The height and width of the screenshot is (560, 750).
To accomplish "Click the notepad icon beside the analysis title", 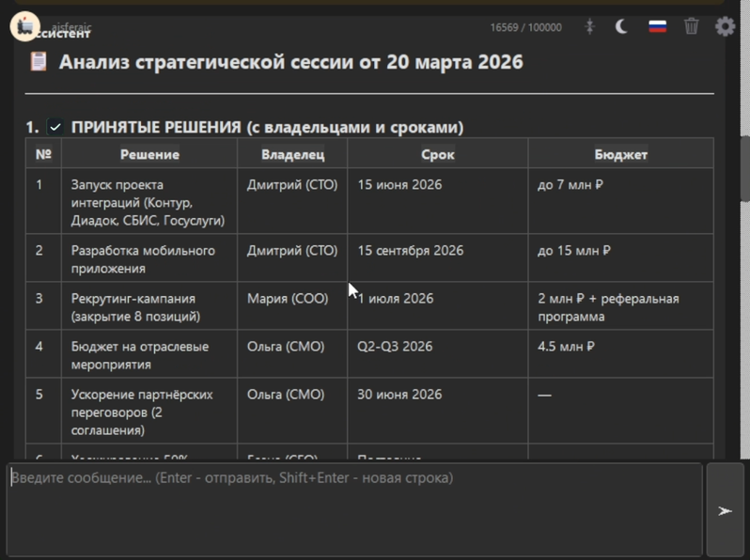I will point(39,62).
